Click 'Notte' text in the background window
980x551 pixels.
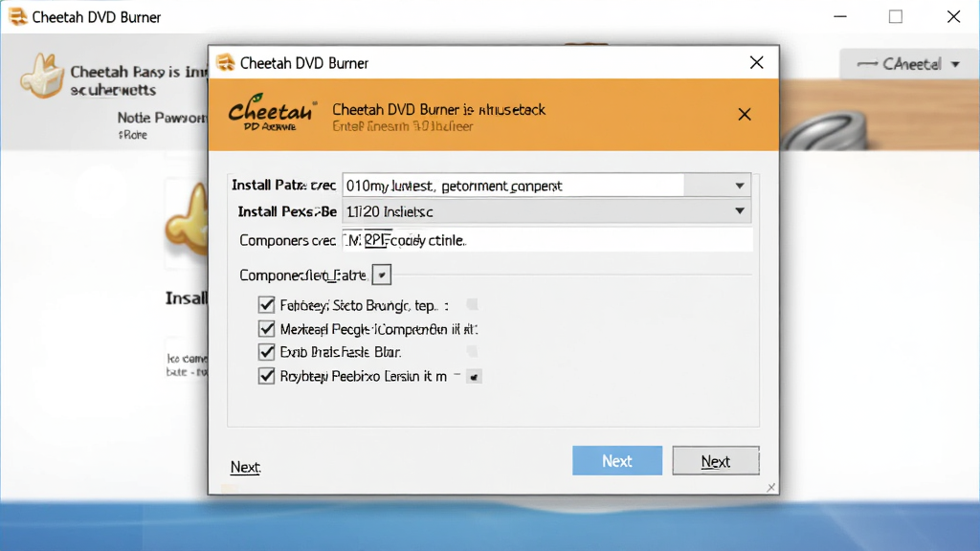[134, 118]
